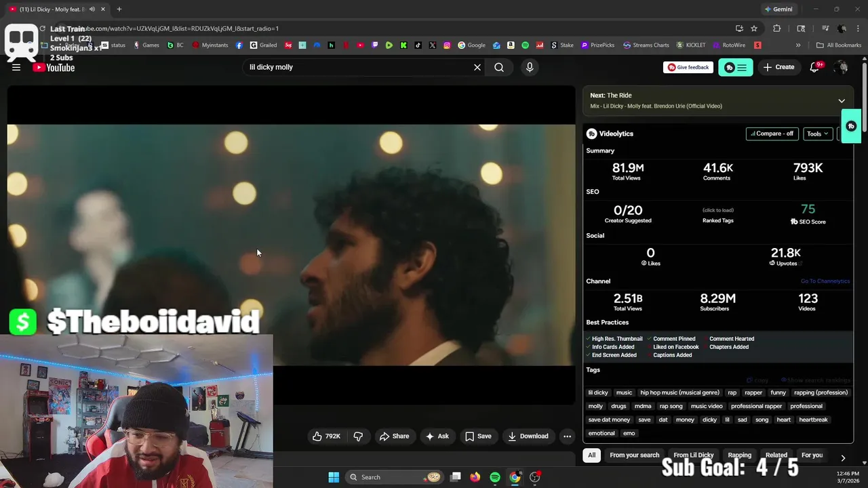Open a new browser tab with plus
The height and width of the screenshot is (488, 868).
(x=119, y=9)
